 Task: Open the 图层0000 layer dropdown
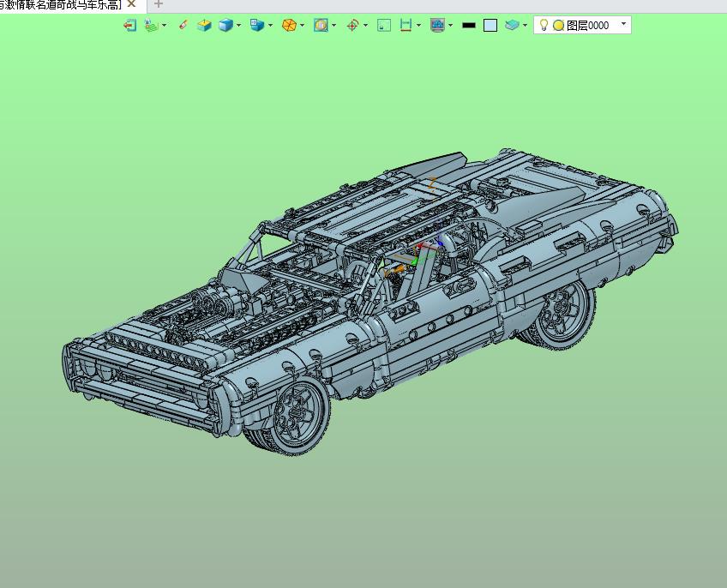tap(623, 24)
